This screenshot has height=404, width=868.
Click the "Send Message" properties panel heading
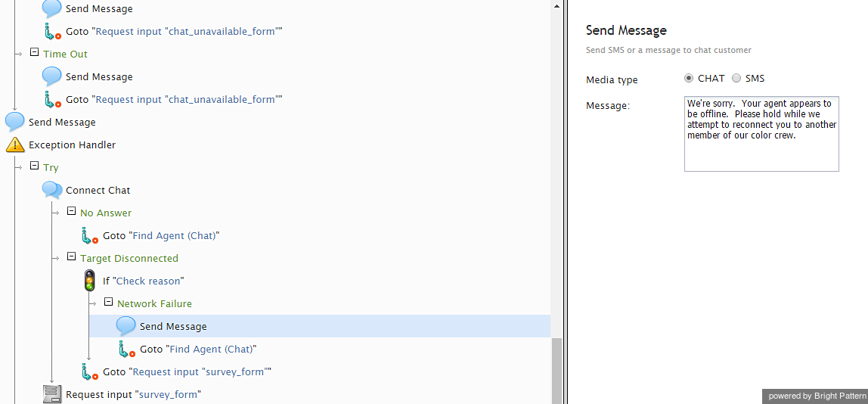pos(626,30)
